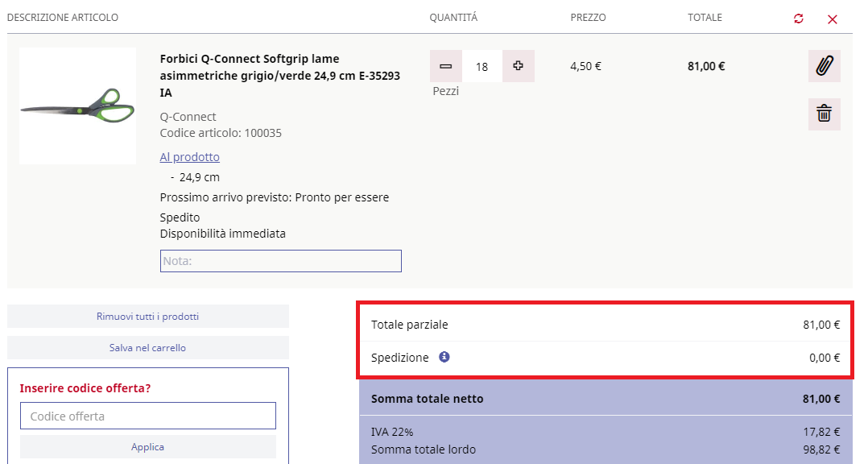
Task: Open the scissors product thumbnail
Action: click(77, 106)
